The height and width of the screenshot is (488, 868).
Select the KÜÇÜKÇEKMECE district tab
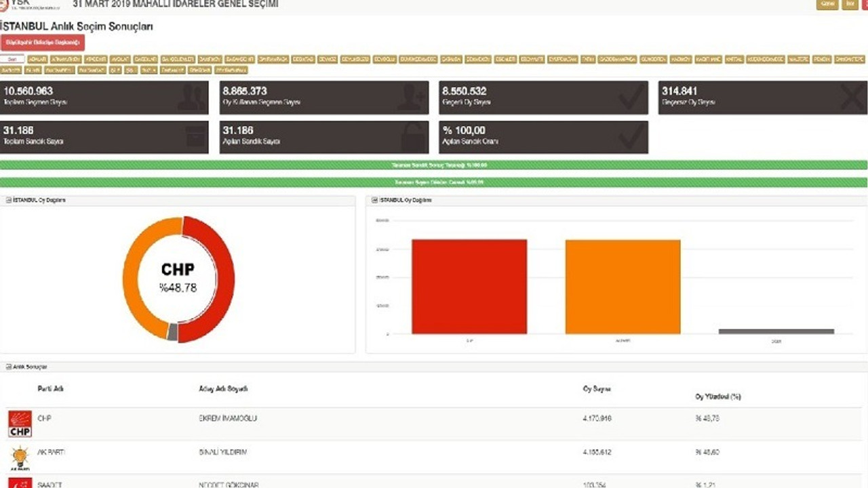(766, 60)
